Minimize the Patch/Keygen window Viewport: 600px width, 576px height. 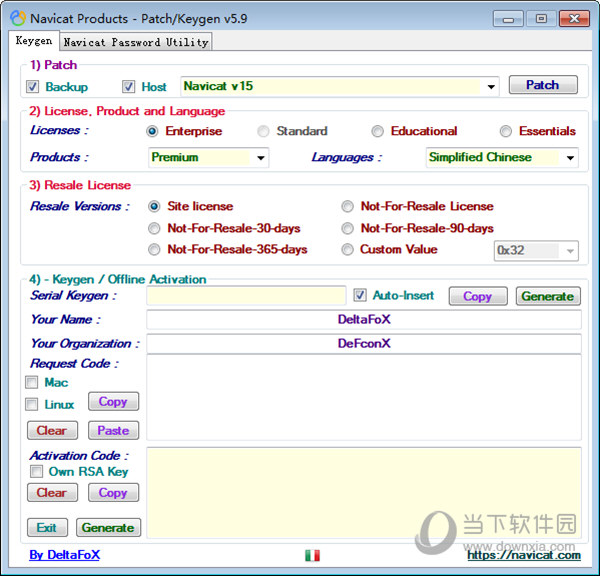click(x=508, y=18)
